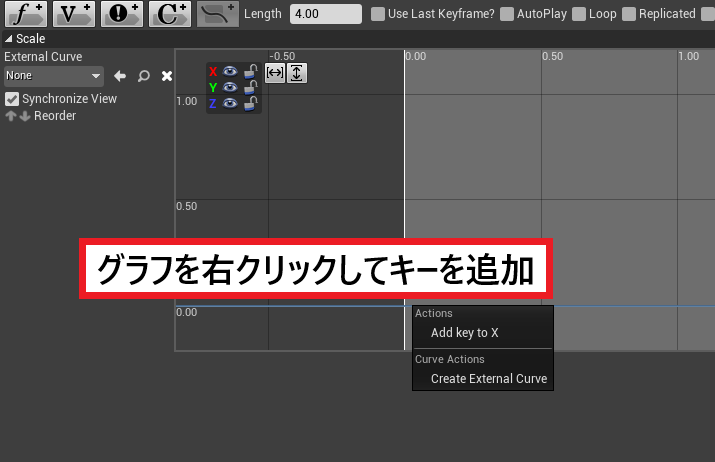
Task: Enable the Replicated checkbox
Action: click(629, 14)
